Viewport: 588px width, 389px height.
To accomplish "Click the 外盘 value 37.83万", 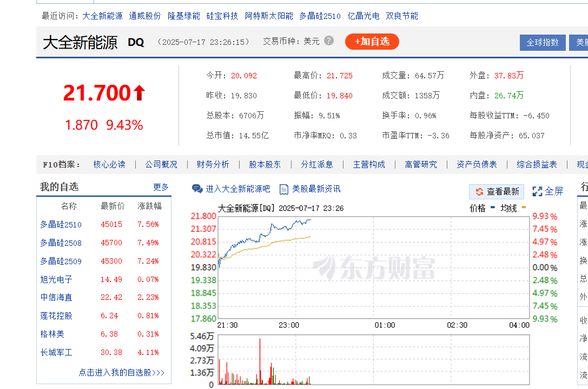I will [x=509, y=76].
